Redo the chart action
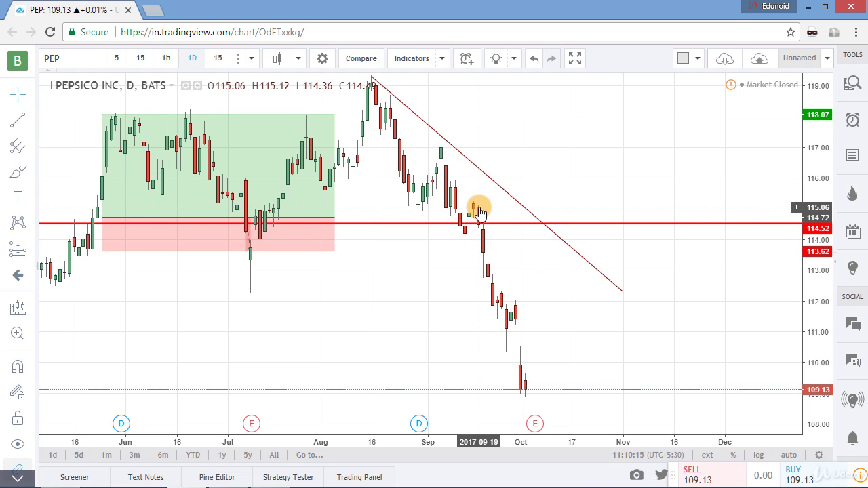Screen dimensions: 868x488 (x=551, y=58)
